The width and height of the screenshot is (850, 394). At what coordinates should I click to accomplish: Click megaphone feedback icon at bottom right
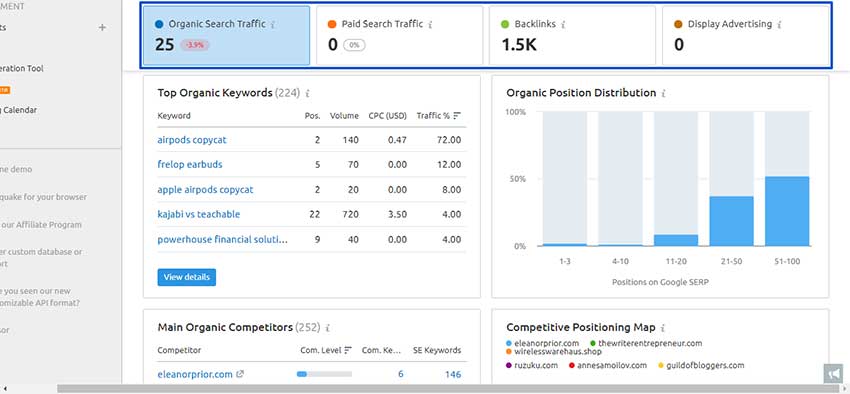click(832, 373)
